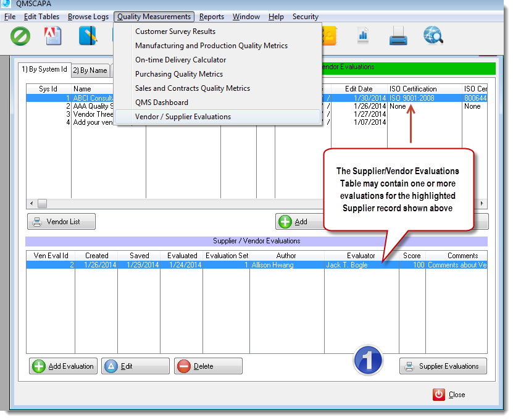Choose Vendor / Supplier Evaluations menu entry
Viewport: 513px width, 420px height.
pos(183,117)
